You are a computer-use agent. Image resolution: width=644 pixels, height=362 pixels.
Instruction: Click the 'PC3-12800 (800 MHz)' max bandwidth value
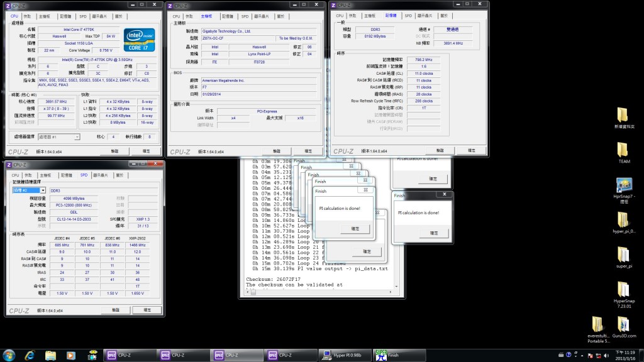(x=74, y=206)
